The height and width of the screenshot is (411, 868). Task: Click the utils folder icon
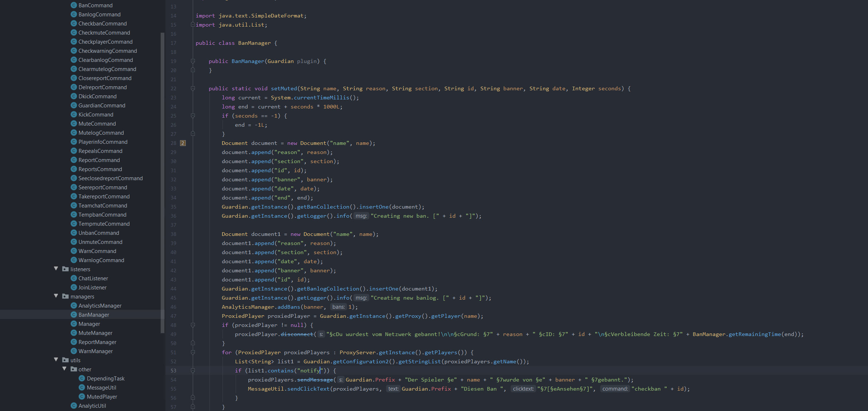[x=65, y=360]
